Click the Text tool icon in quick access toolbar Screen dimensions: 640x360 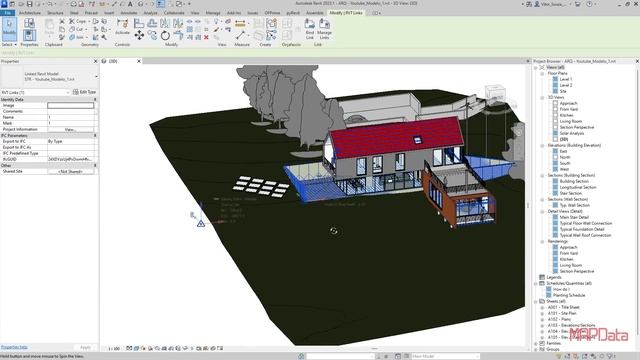click(130, 4)
